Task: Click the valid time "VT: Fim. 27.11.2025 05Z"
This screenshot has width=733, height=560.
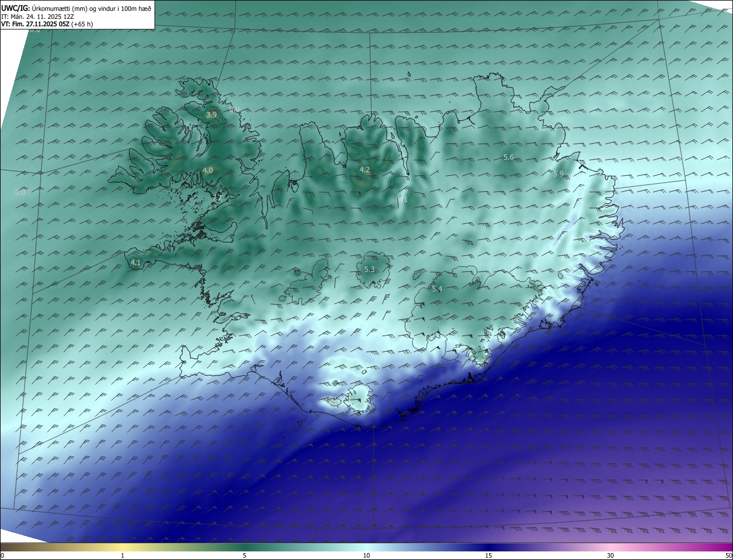Action: pos(36,24)
